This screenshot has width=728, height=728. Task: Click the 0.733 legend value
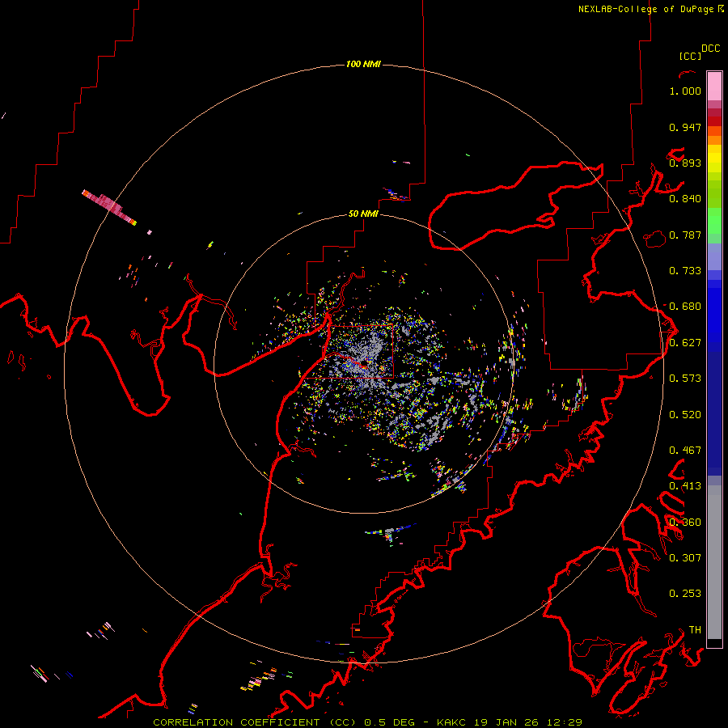685,271
